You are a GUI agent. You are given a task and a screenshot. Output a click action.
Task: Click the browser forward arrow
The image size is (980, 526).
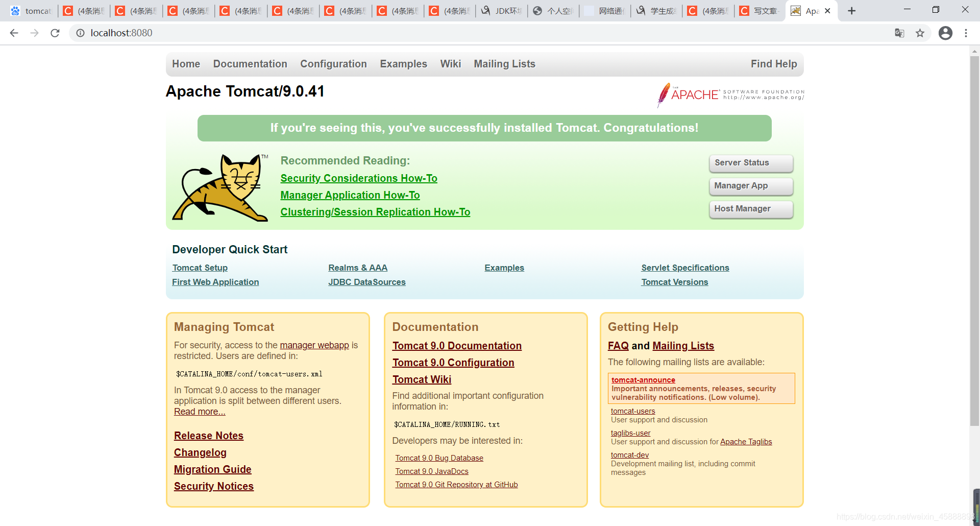(34, 33)
